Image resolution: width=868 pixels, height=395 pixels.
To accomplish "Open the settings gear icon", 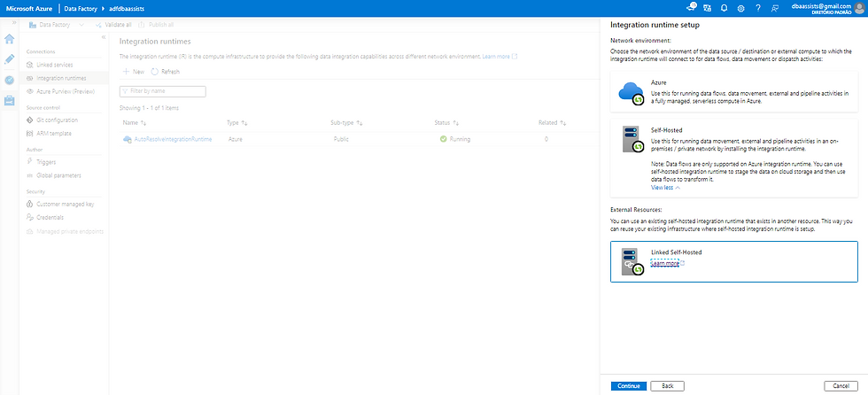I will pyautogui.click(x=740, y=8).
